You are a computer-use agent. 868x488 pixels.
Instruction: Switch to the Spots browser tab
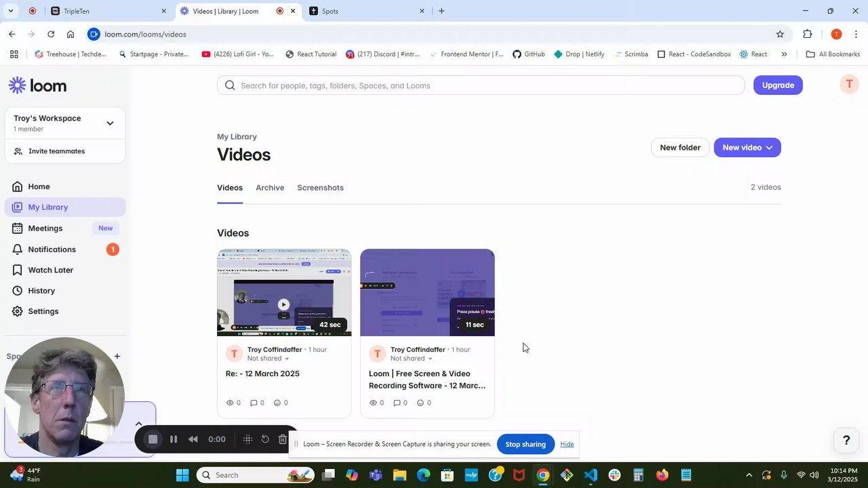point(366,11)
